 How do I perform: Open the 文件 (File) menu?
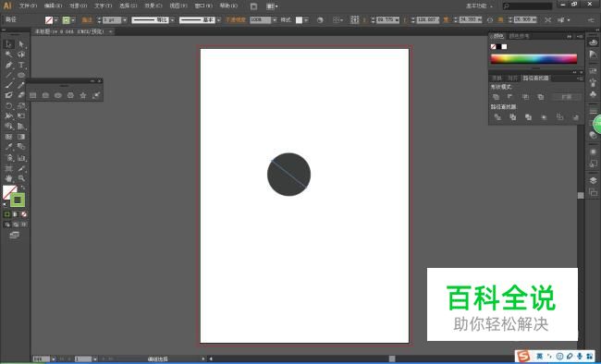tap(28, 6)
